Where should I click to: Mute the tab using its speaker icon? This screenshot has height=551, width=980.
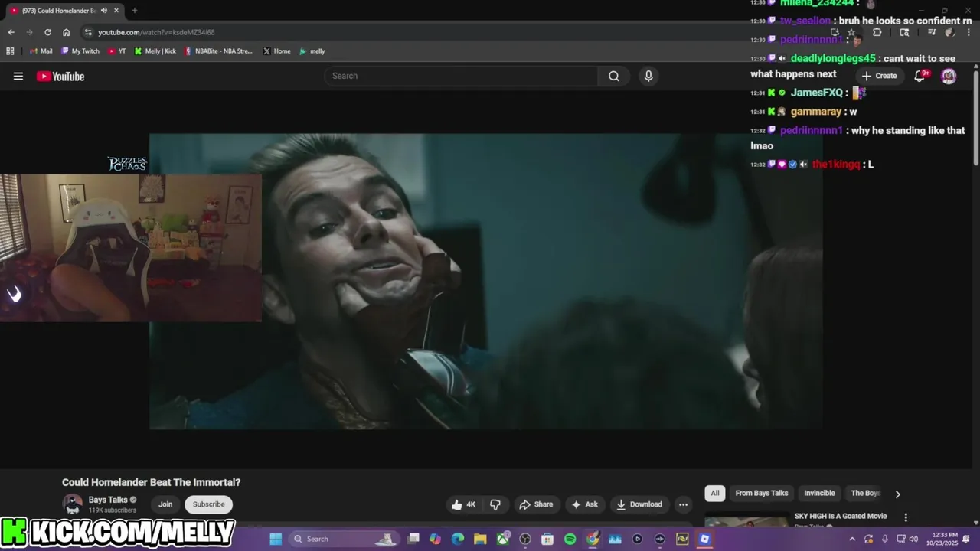click(103, 11)
